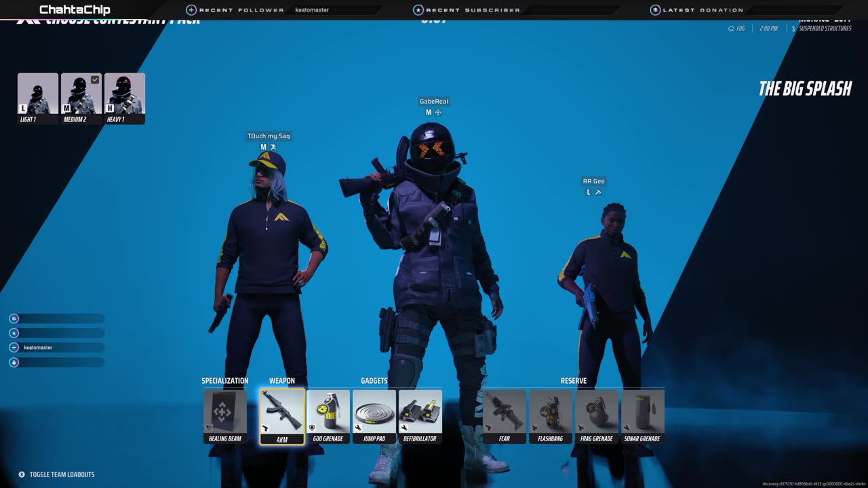Screen dimensions: 868x488
Task: Choose the Heavy 1 contestant pack
Action: pos(125,98)
